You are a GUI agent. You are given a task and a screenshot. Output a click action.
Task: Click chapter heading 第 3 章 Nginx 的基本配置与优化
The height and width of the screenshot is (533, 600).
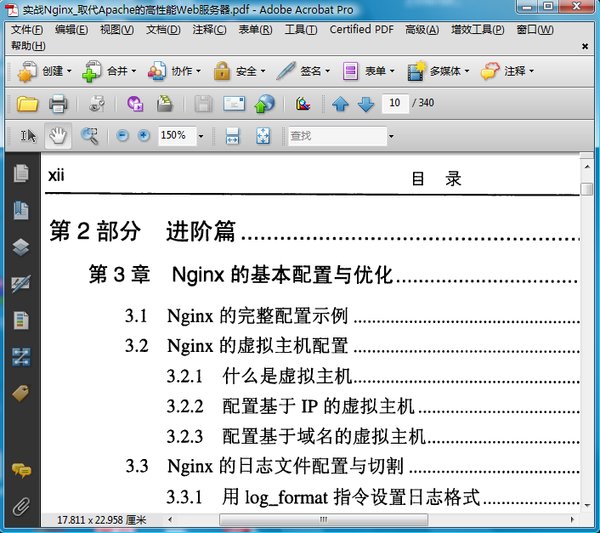pos(241,275)
